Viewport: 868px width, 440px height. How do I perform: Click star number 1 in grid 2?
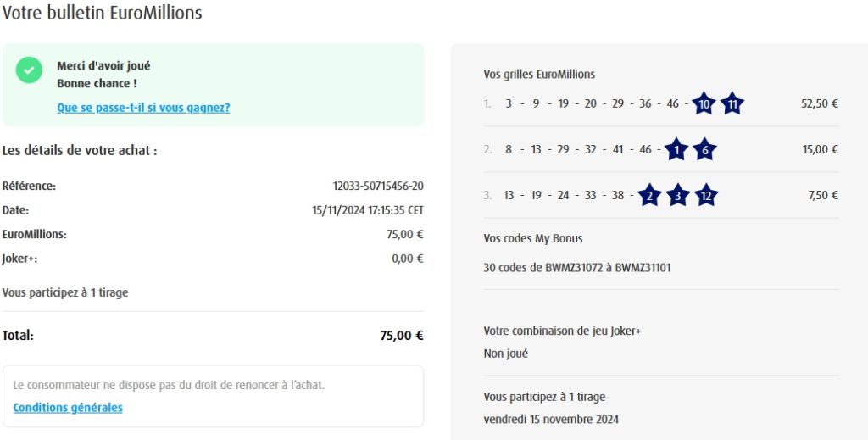coord(676,150)
